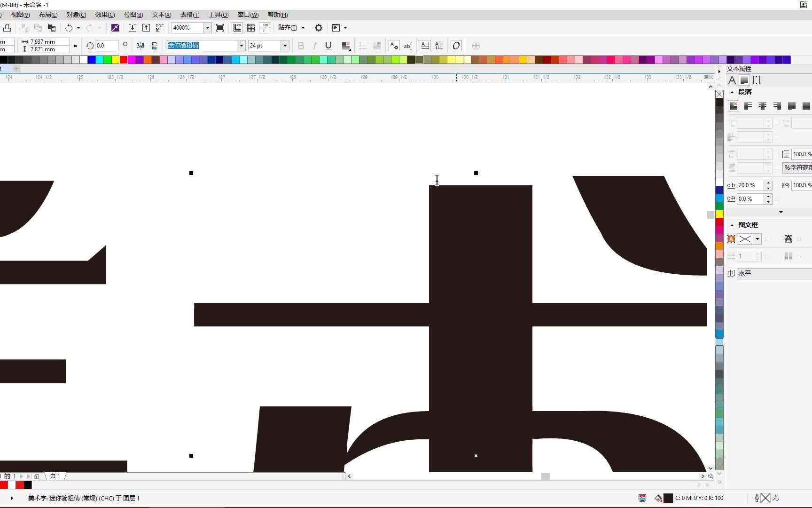The width and height of the screenshot is (812, 508).
Task: Open the Text Properties docker icon
Action: tap(394, 46)
